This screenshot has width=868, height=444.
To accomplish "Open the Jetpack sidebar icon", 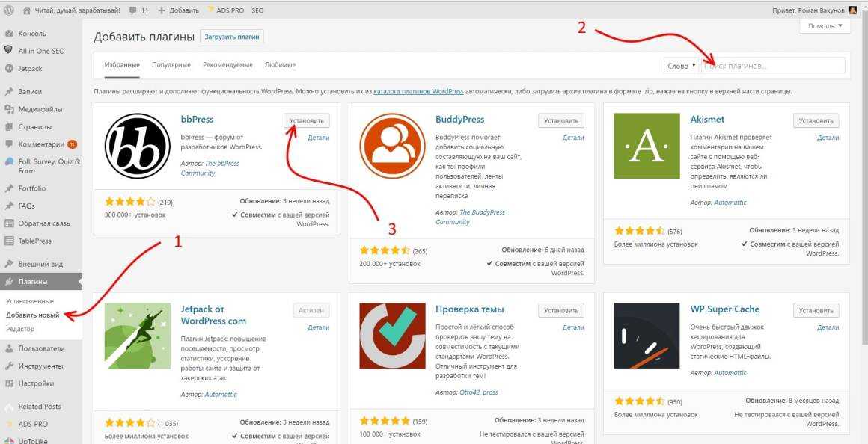I will [9, 69].
